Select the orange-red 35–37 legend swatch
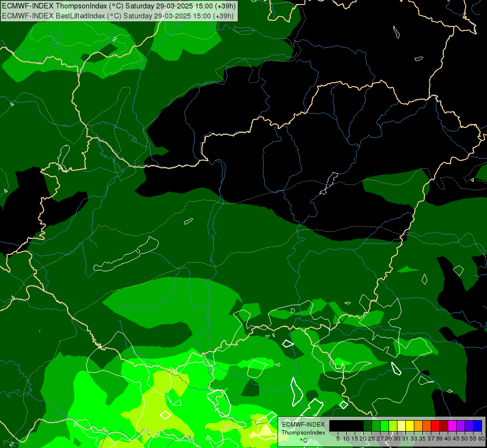This screenshot has width=487, height=448. point(427,426)
